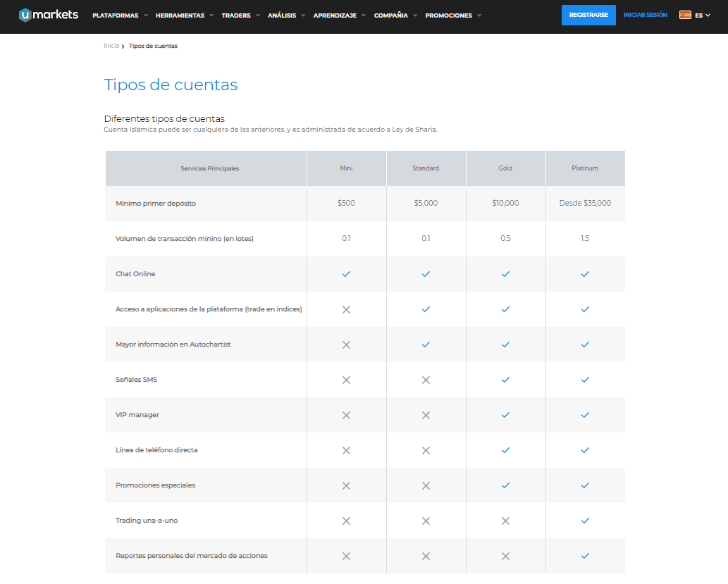Viewport: 728px width, 584px height.
Task: Expand the Plataformas menu
Action: pos(120,15)
